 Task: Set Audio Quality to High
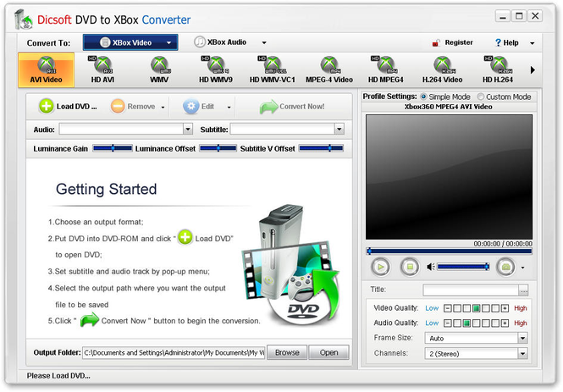[x=521, y=323]
